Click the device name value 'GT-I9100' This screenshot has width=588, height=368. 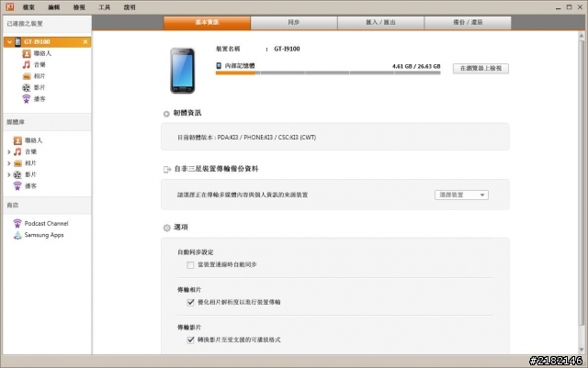[x=287, y=49]
